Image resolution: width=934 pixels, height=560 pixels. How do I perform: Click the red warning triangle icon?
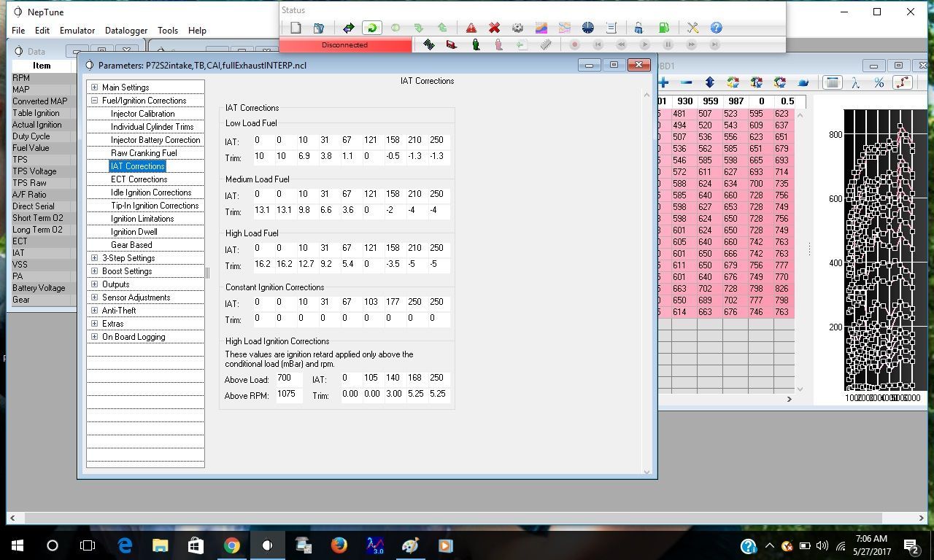[x=471, y=28]
